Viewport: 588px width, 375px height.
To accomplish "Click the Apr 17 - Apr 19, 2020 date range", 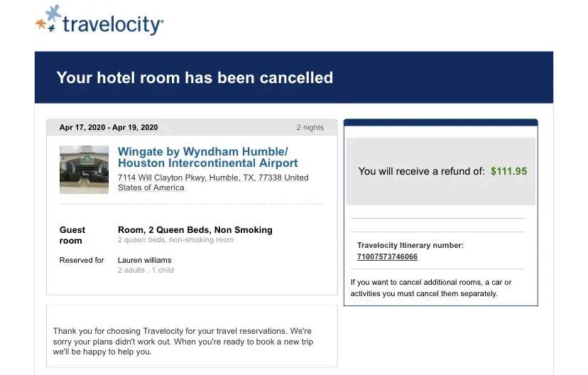I will pos(109,128).
